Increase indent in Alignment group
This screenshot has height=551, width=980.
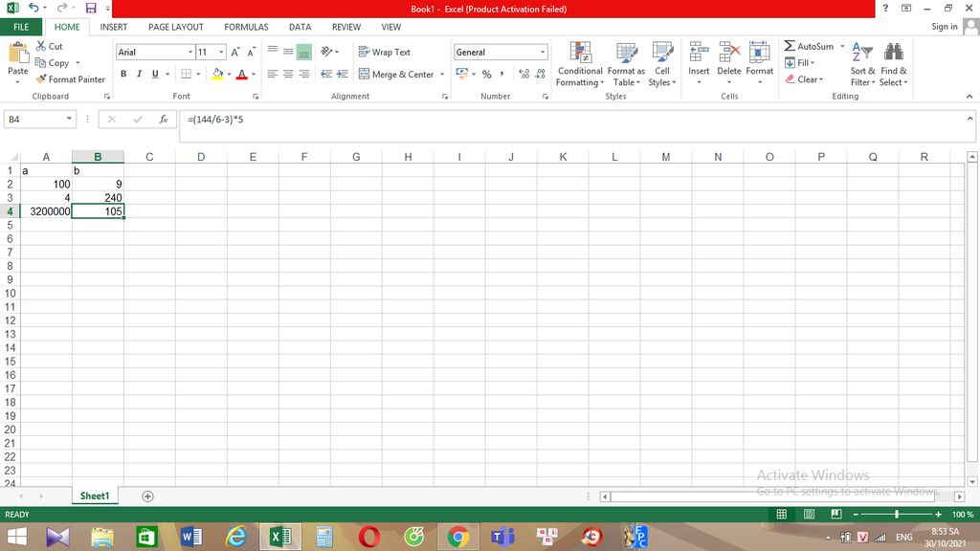click(x=342, y=74)
